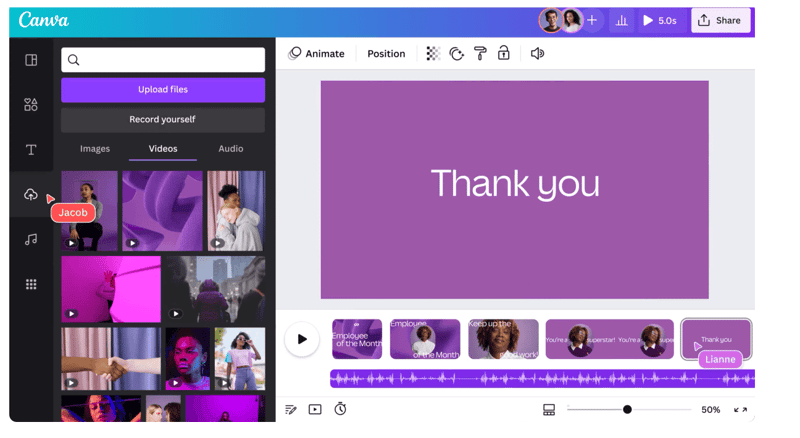Viewport: 800px width, 438px height.
Task: Open the Elements panel in sidebar
Action: (31, 104)
